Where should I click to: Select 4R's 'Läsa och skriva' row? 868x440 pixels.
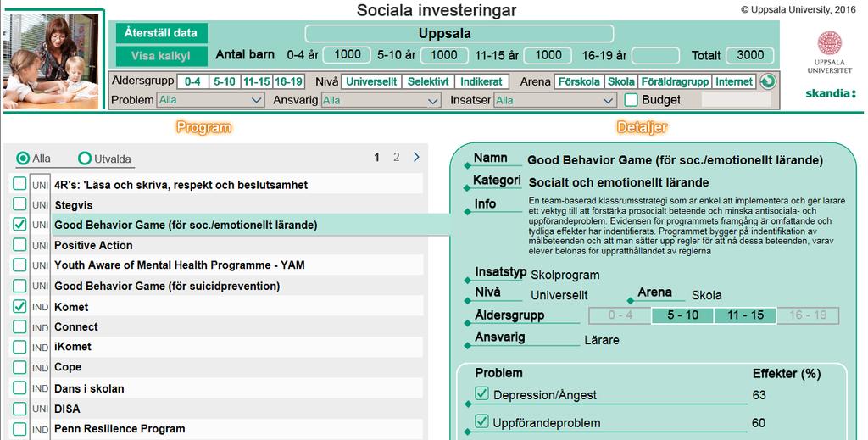click(x=238, y=185)
